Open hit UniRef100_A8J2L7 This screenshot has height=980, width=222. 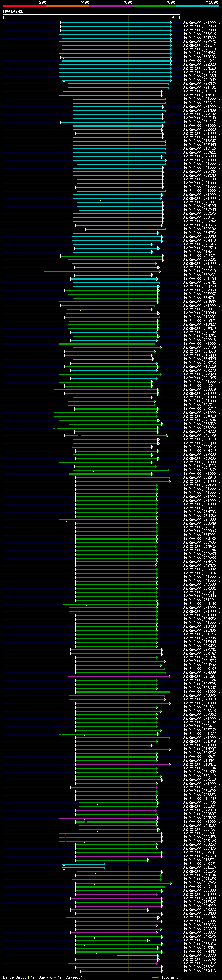(199, 122)
